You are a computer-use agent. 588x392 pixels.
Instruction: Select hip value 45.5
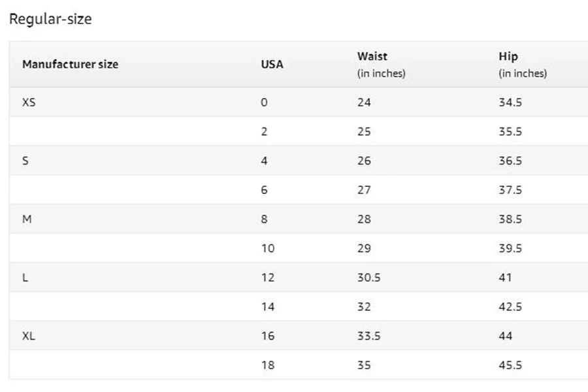coord(510,365)
